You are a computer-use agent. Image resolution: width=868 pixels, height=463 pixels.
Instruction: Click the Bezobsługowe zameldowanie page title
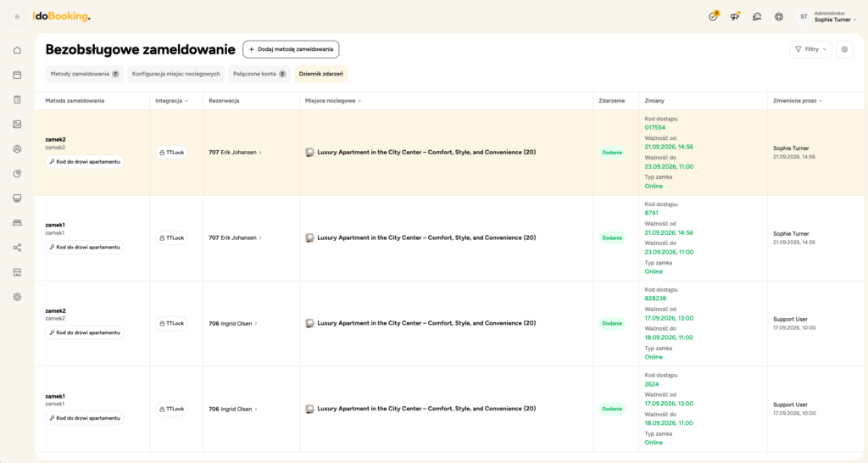(x=140, y=49)
